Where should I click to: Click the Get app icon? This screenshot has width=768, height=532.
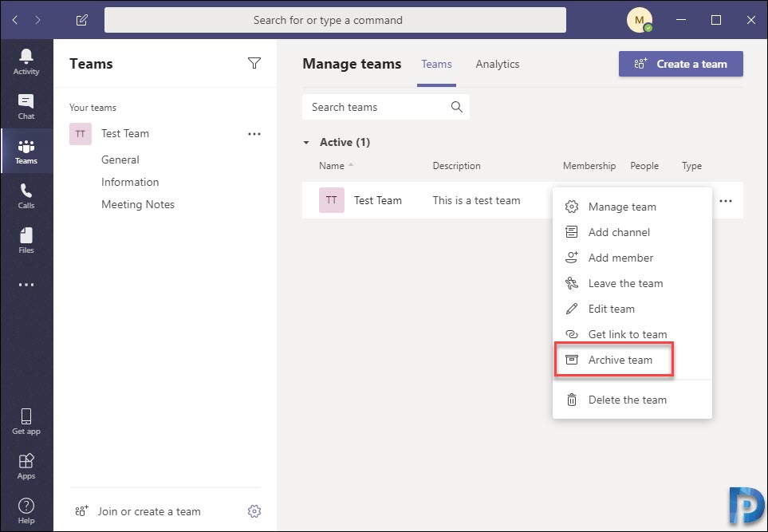tap(26, 422)
